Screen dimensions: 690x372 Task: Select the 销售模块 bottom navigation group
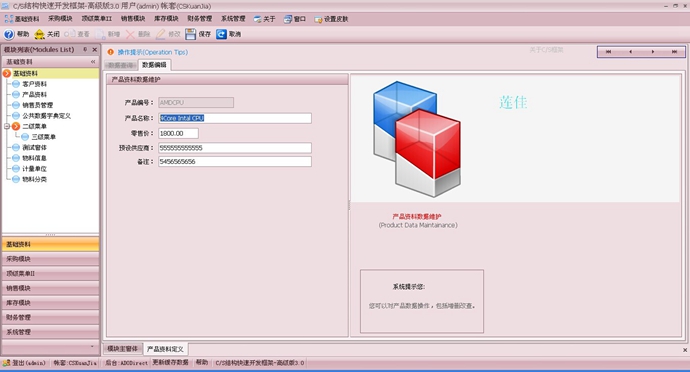pos(51,288)
